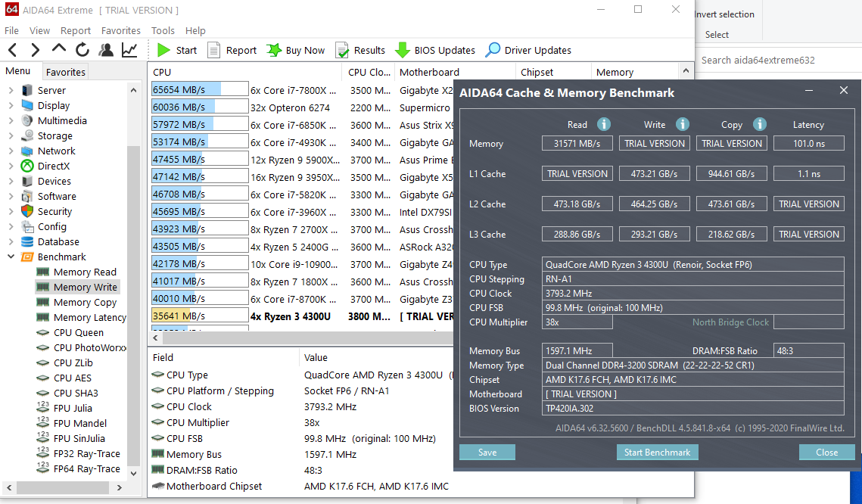Click the info icon next to Read
The height and width of the screenshot is (504, 862).
pyautogui.click(x=605, y=124)
